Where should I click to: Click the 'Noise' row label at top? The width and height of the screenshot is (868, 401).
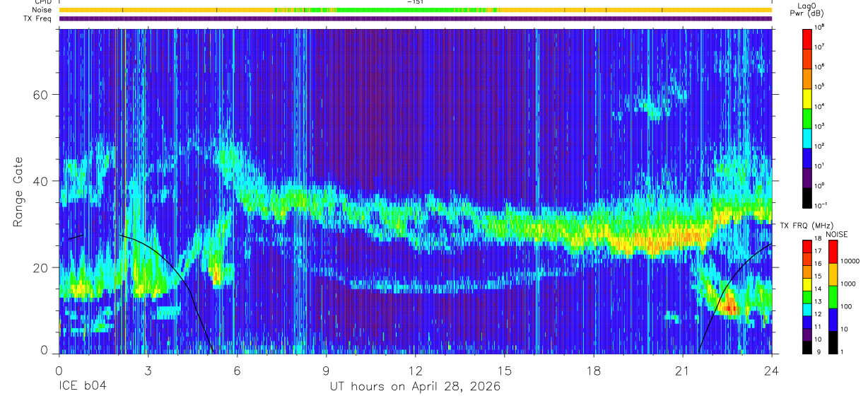tap(43, 10)
